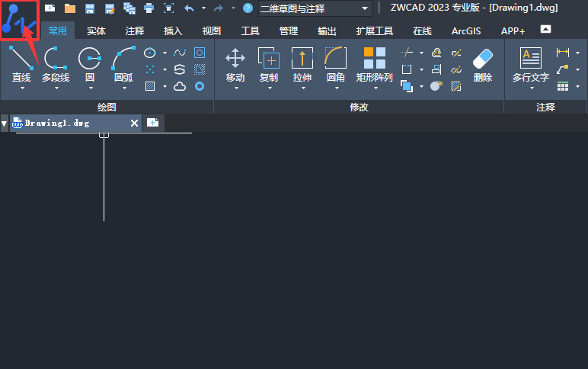Viewport: 588px width, 369px height.
Task: Click the Print icon
Action: (x=149, y=8)
